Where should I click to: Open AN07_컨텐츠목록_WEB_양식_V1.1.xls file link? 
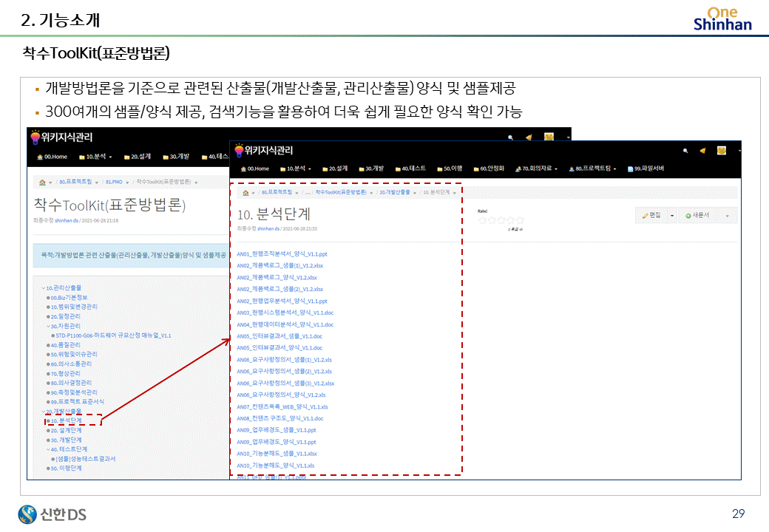click(x=282, y=407)
